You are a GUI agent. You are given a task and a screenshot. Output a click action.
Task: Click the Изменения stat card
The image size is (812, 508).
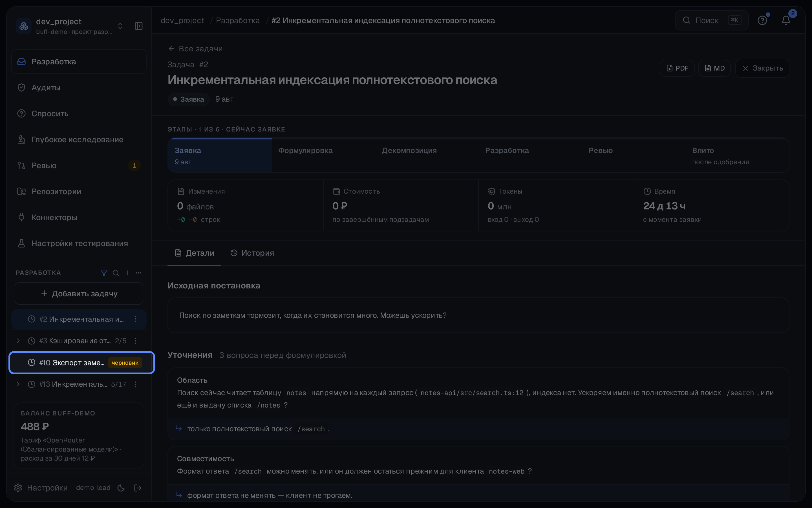245,205
